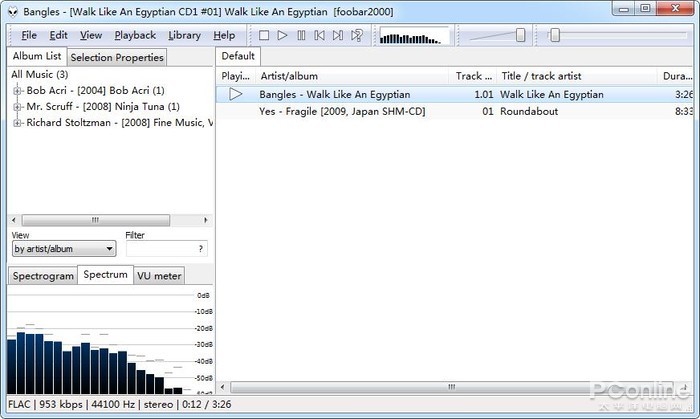This screenshot has height=419, width=700.
Task: Click the Filter input field
Action: point(167,249)
